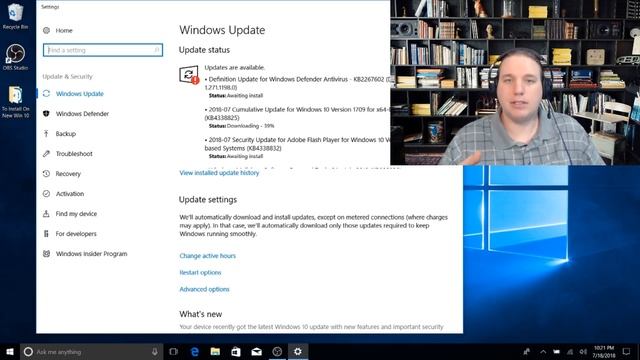Image resolution: width=640 pixels, height=360 pixels.
Task: Go to Backup settings
Action: 66,133
